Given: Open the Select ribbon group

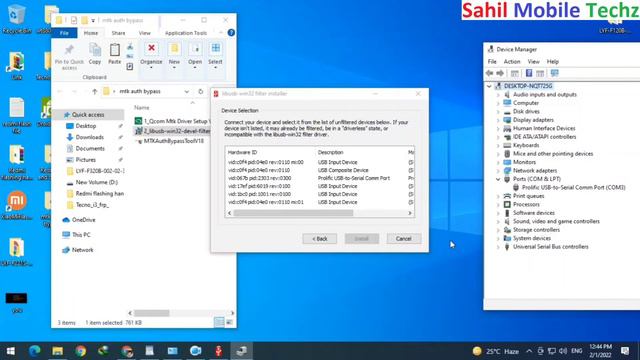Looking at the screenshot, I should tap(216, 55).
